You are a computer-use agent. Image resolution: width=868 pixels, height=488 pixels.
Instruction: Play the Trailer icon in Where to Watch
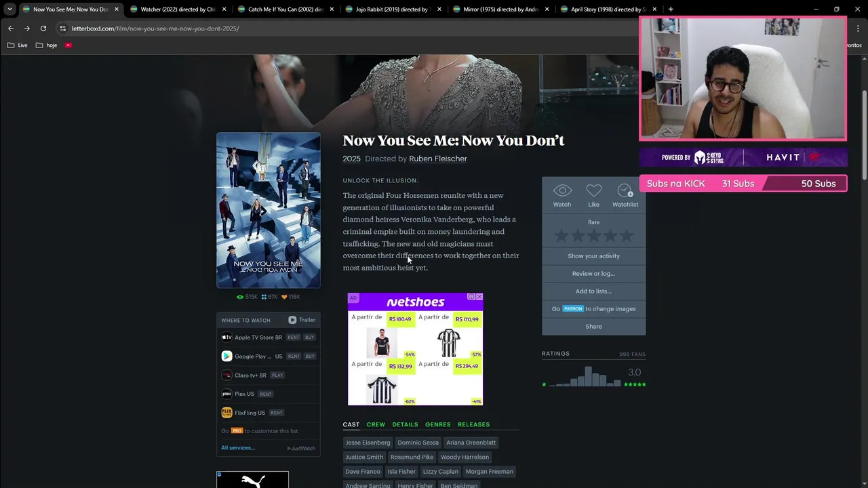(x=292, y=320)
